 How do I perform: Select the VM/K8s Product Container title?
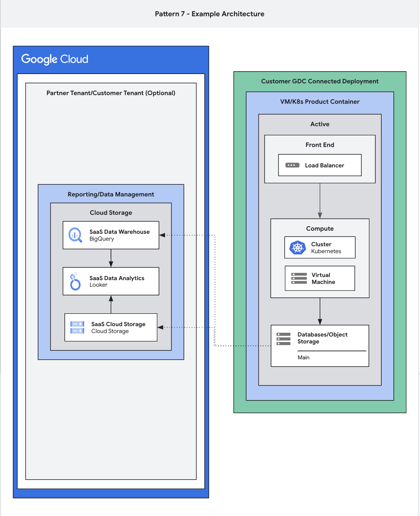click(x=320, y=102)
